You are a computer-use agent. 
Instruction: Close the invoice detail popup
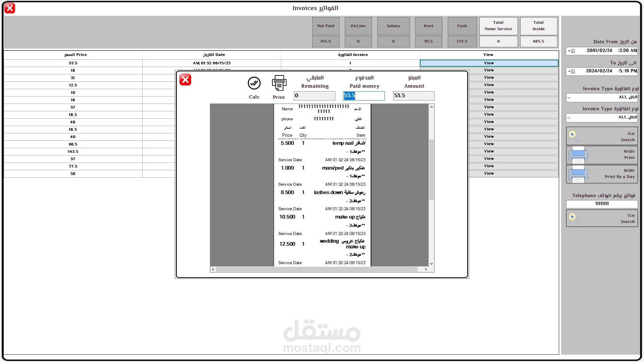(x=185, y=80)
